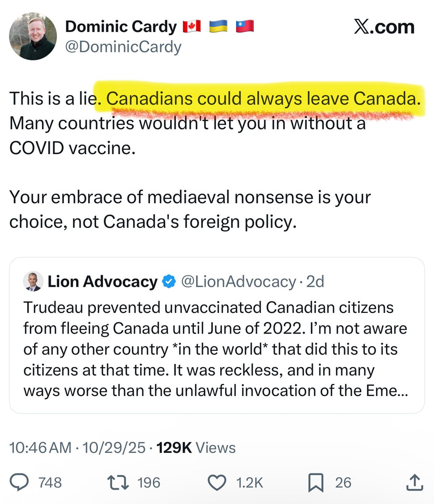434x504 pixels.
Task: Click the Lion Advocacy display name
Action: 103,282
